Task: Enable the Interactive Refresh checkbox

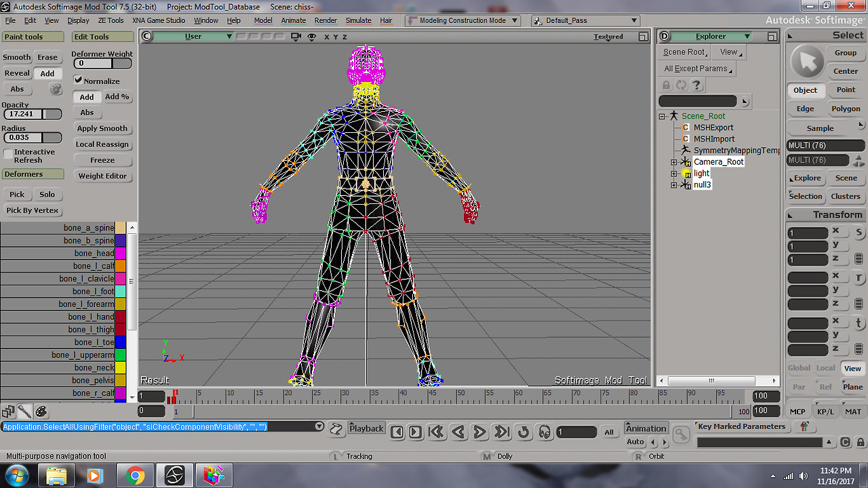Action: [7, 155]
